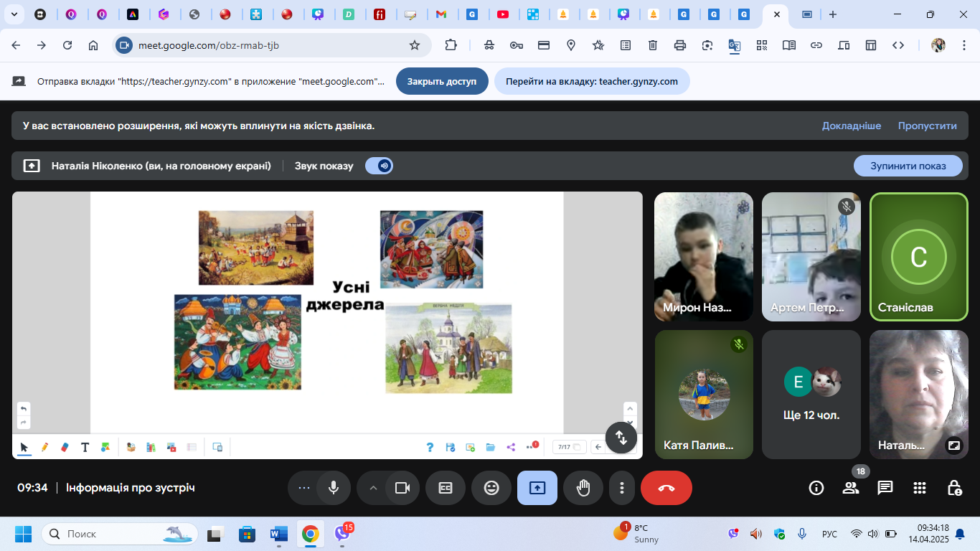Open the blue help question mark
This screenshot has height=551, width=980.
[430, 447]
